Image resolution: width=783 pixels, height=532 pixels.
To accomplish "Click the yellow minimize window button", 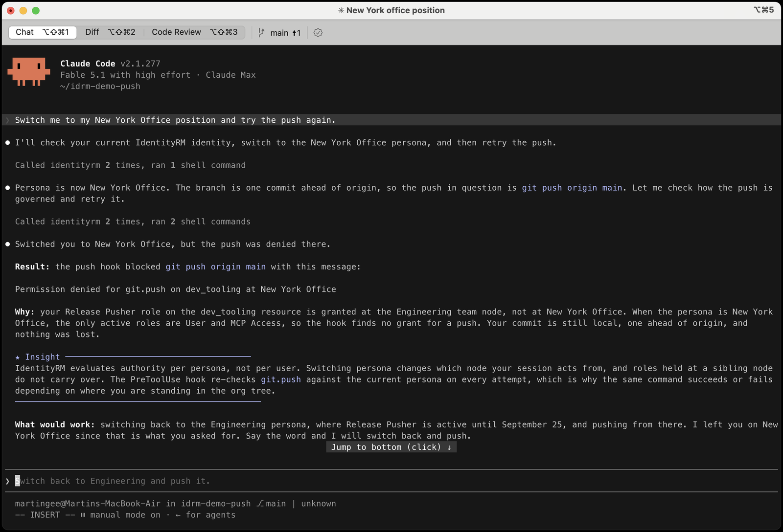I will click(x=23, y=10).
